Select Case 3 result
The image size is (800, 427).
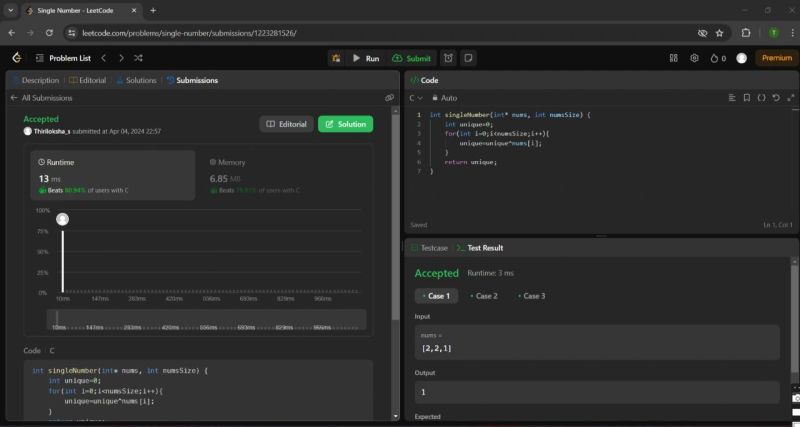(532, 296)
